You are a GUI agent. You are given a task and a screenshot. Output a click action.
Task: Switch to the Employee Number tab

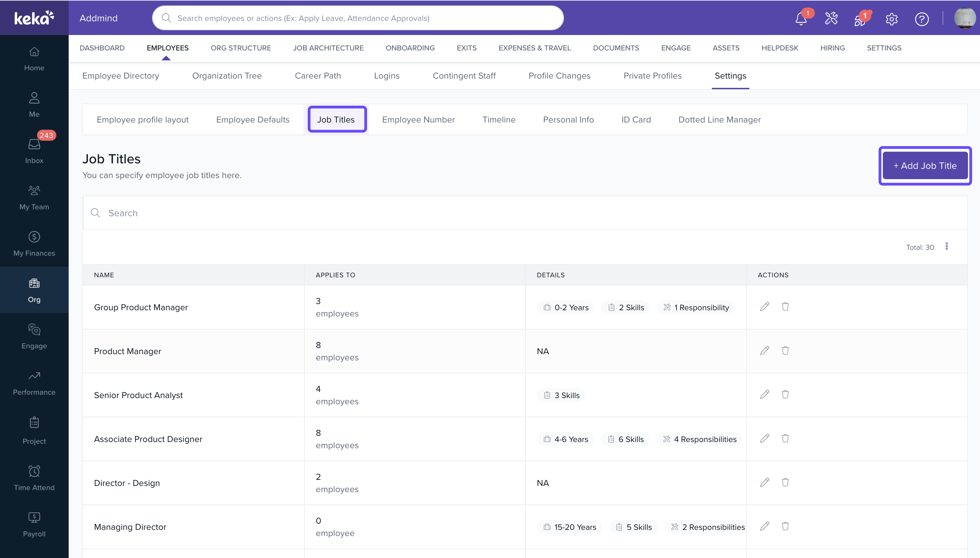click(418, 119)
